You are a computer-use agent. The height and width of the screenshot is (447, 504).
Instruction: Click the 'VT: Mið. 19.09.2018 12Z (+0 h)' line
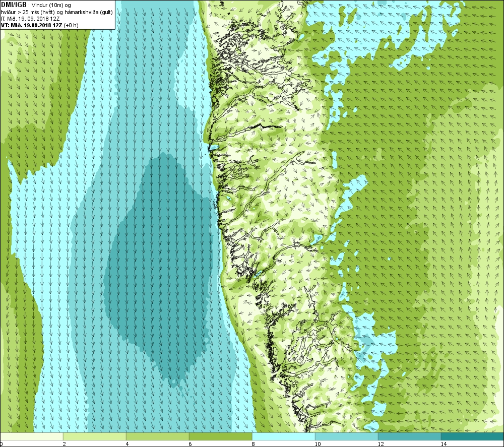pos(39,25)
